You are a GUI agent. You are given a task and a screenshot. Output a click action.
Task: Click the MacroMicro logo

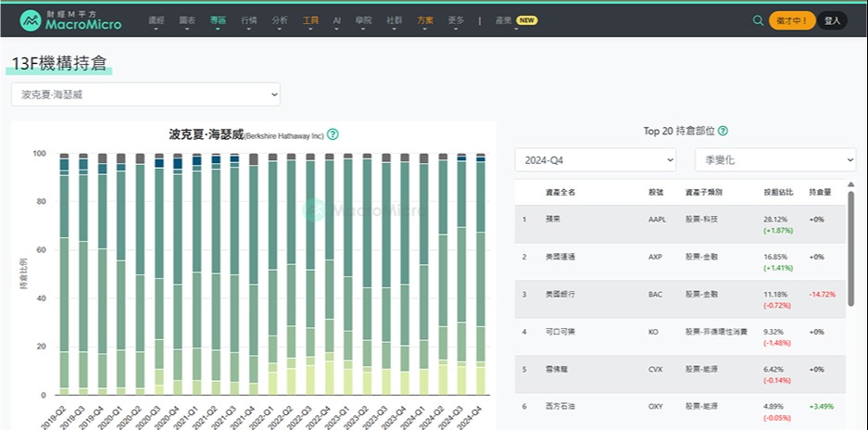pos(70,20)
